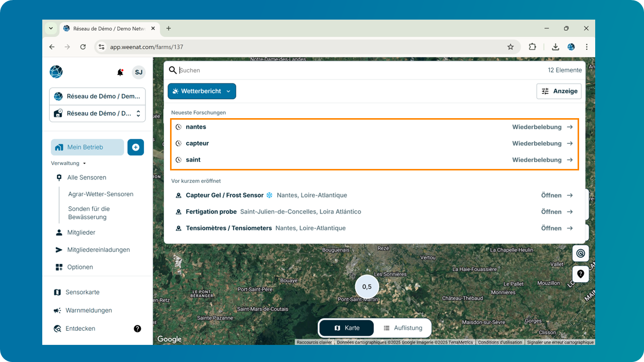Viewport: 644px width, 362px height.
Task: Click the search magnifier icon
Action: point(173,70)
